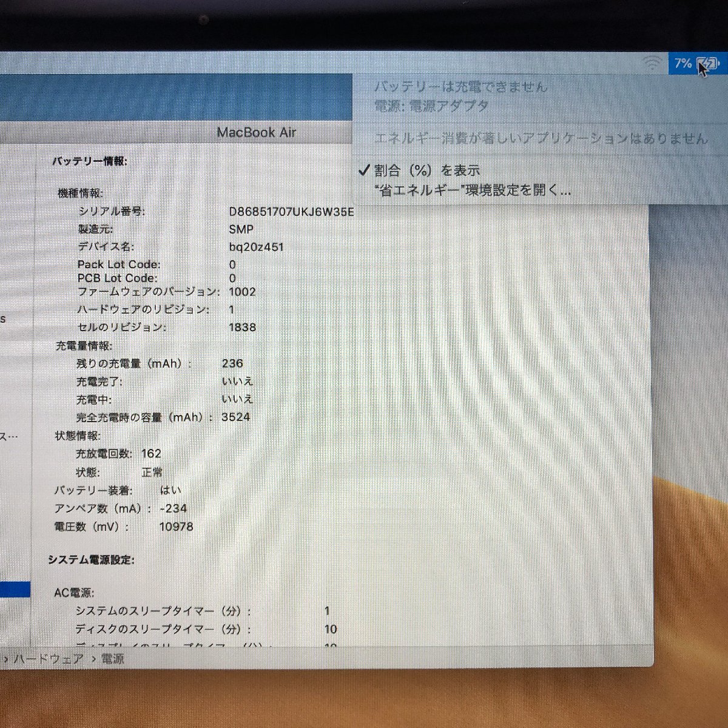Screen dimensions: 728x728
Task: Click the セルのリビジョン: label
Action: pos(121,328)
